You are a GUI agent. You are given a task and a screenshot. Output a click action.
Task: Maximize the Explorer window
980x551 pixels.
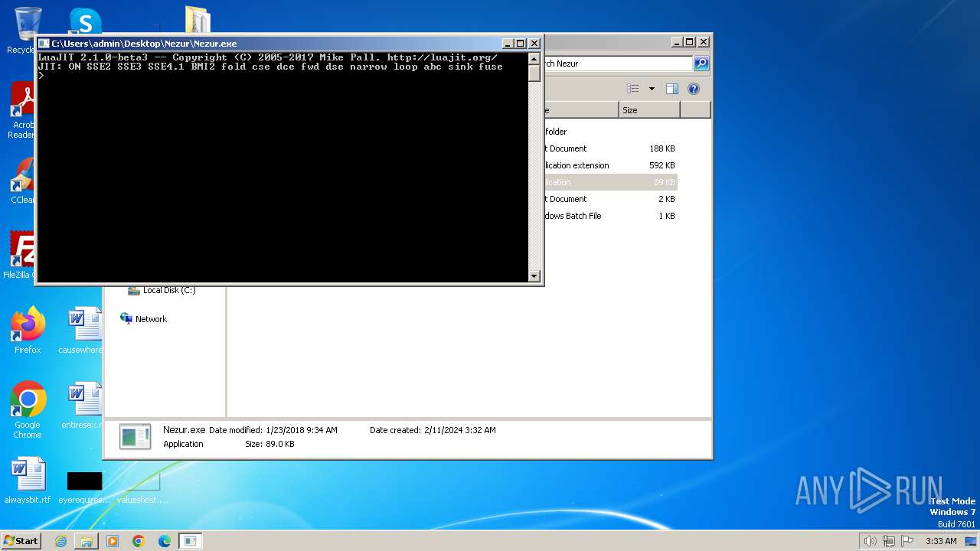point(690,42)
